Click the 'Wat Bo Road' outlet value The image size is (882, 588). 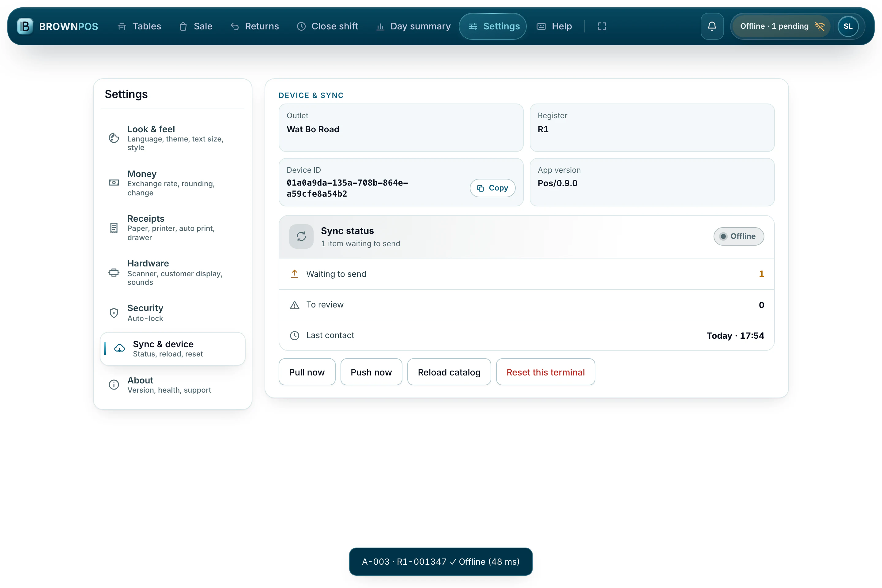click(x=313, y=129)
